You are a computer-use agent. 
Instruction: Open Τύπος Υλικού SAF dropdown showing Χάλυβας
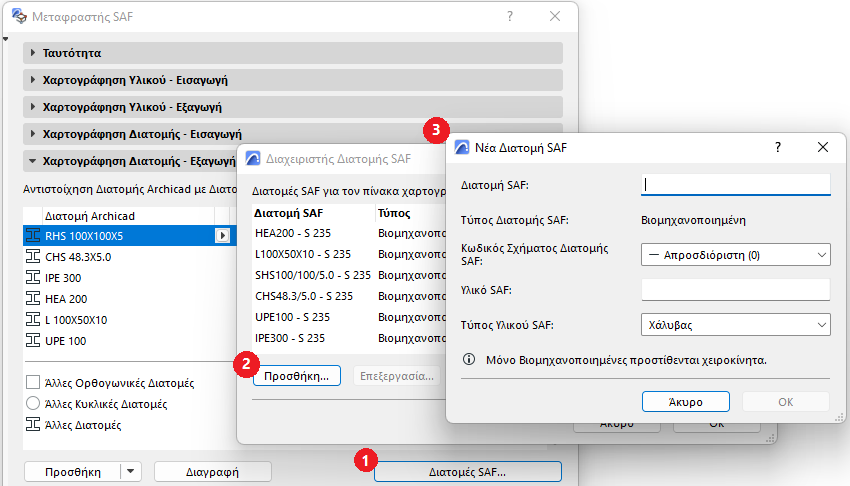click(x=736, y=325)
